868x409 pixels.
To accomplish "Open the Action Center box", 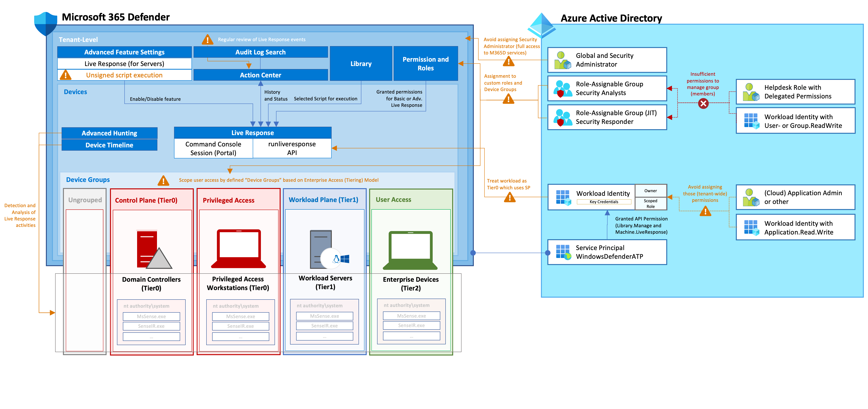I will click(261, 75).
